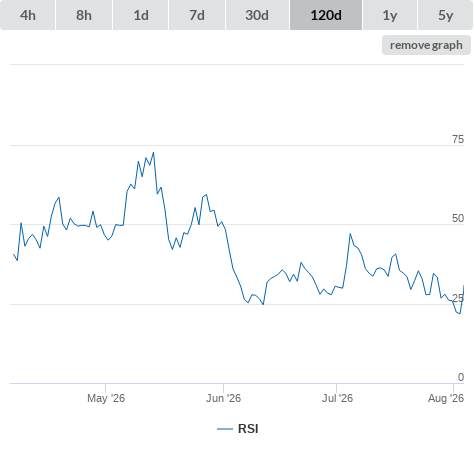Image resolution: width=474 pixels, height=455 pixels.
Task: Switch to the 8h time range
Action: coord(84,15)
